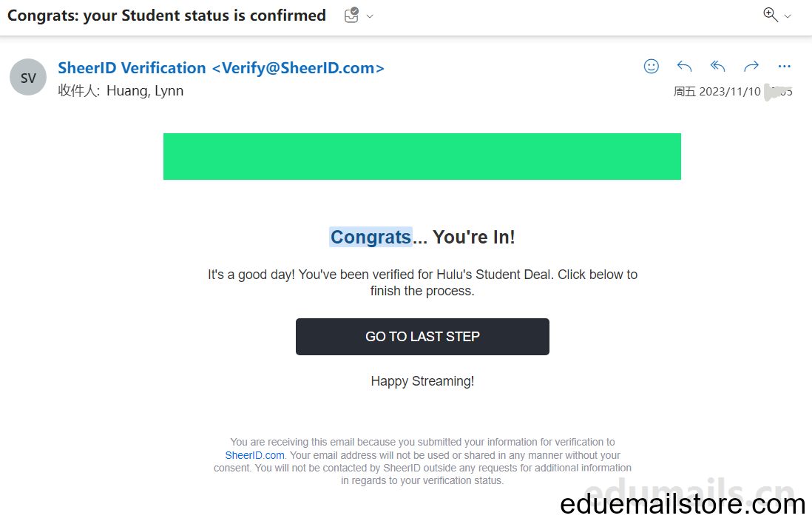
Task: Open the SheerID.com link in footer
Action: point(255,455)
